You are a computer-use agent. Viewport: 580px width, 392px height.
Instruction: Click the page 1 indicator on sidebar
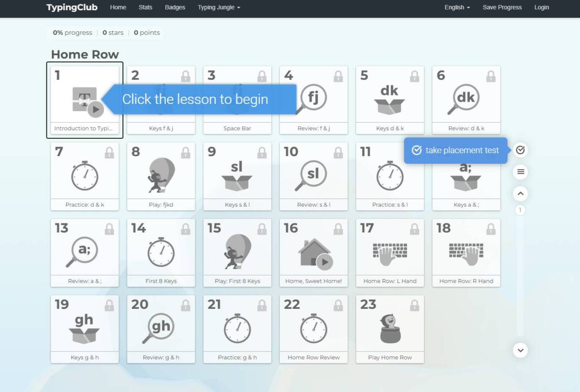(x=520, y=210)
